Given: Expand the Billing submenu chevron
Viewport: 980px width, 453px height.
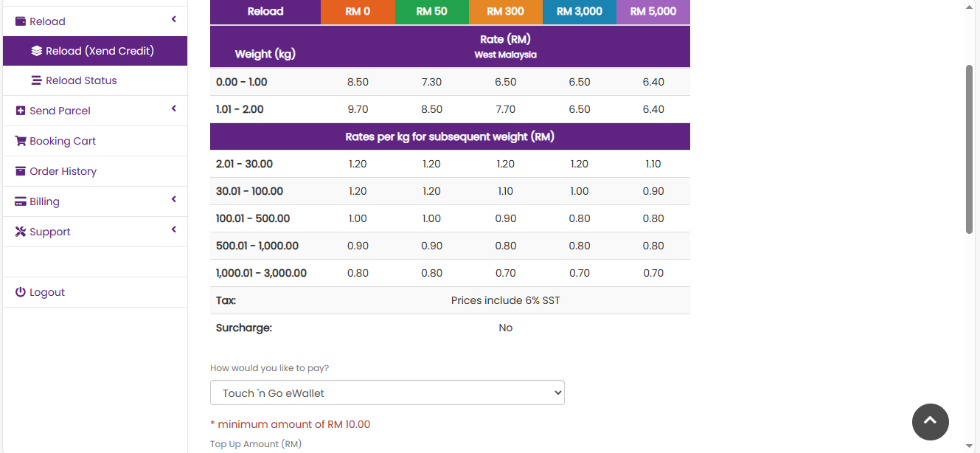Looking at the screenshot, I should coord(174,200).
